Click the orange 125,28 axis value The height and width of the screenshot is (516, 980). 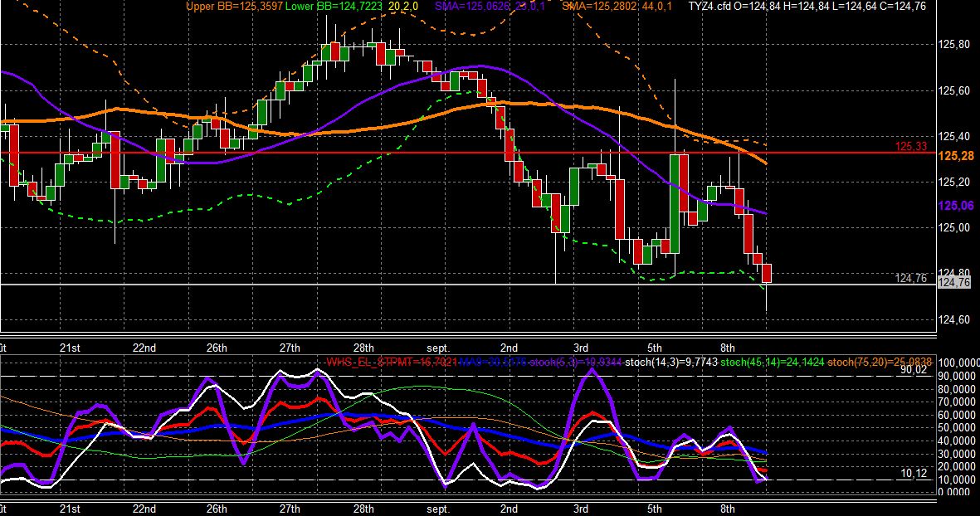[x=956, y=156]
